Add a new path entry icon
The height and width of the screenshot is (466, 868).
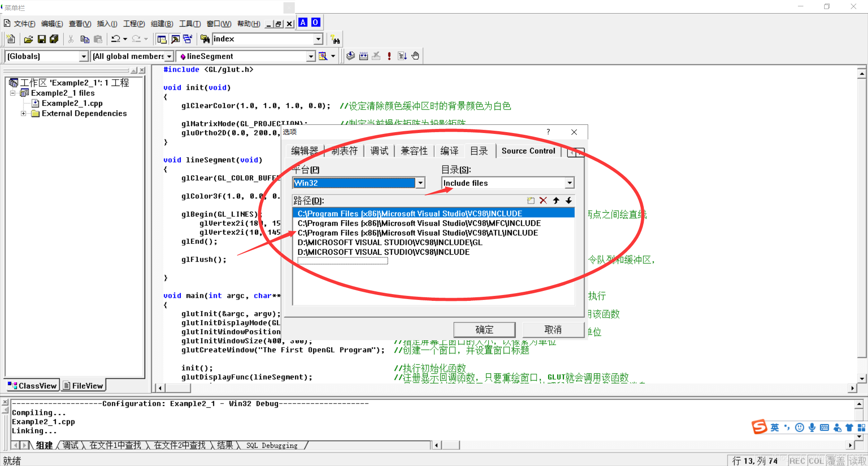(531, 200)
